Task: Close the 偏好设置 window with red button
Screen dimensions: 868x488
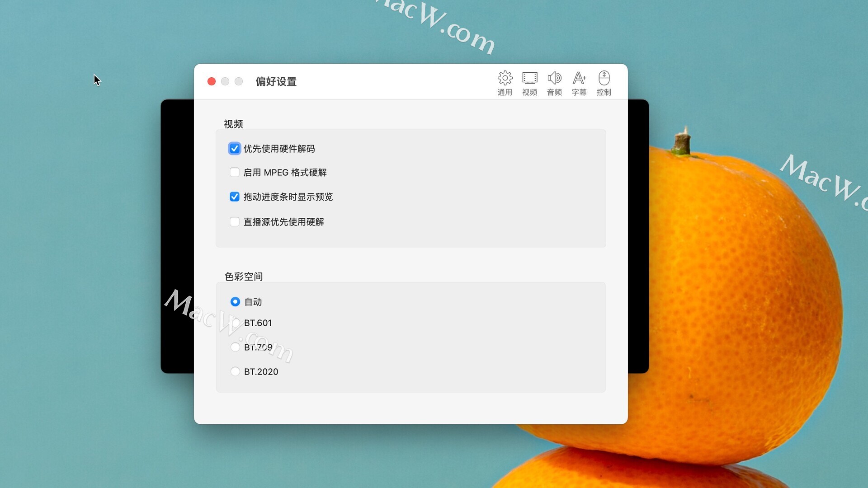Action: coord(212,81)
